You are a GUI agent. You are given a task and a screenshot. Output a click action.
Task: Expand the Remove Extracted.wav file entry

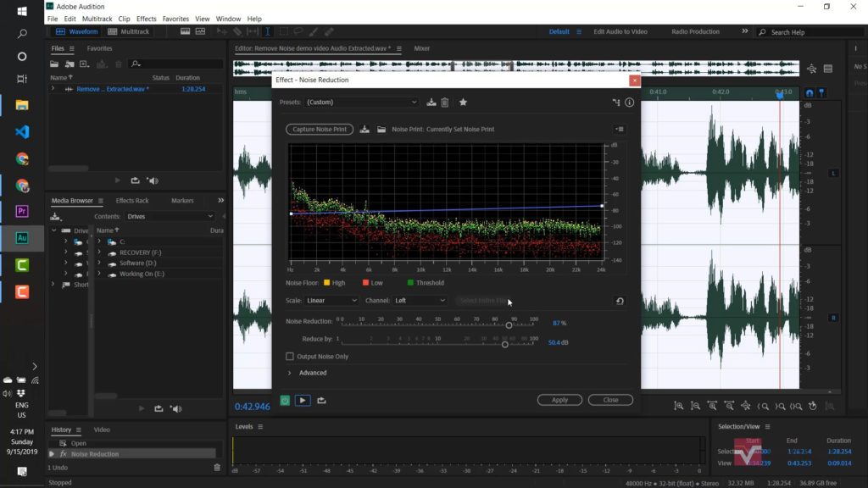[x=53, y=88]
